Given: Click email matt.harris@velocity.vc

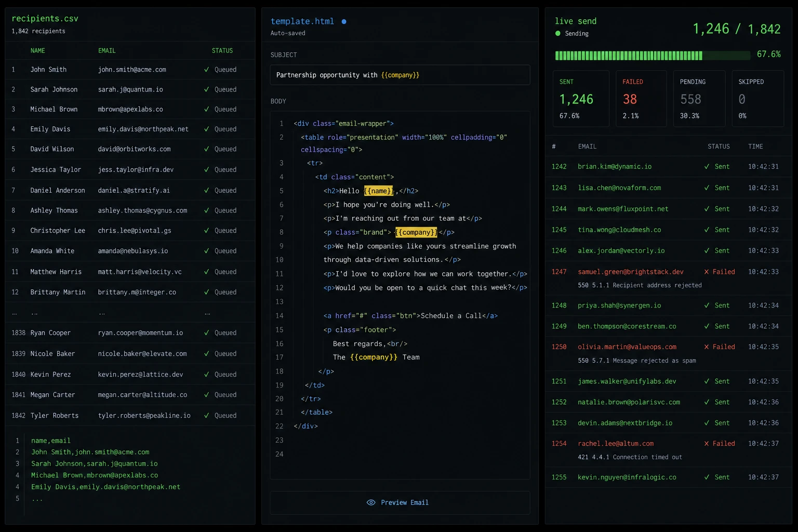Looking at the screenshot, I should [x=140, y=272].
